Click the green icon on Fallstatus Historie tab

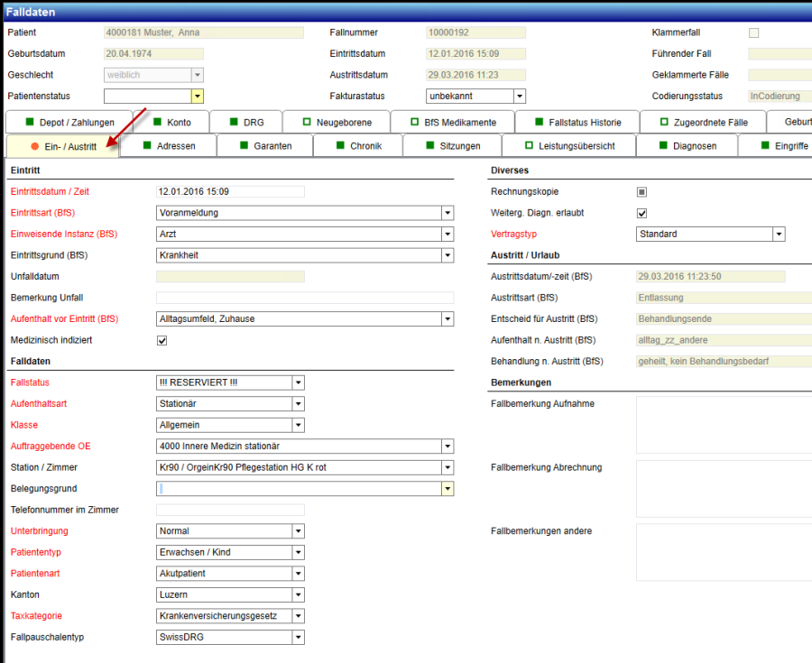point(539,122)
